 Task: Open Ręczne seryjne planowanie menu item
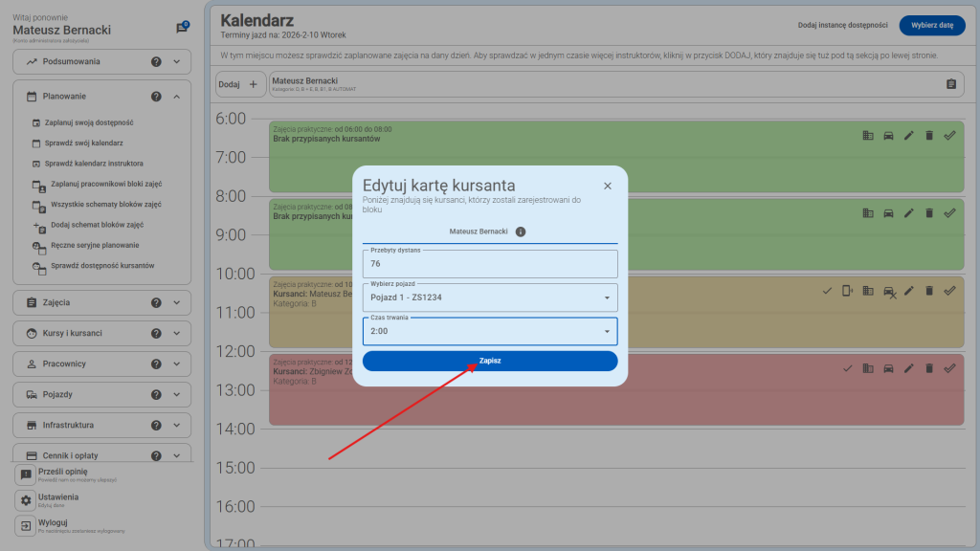(94, 245)
